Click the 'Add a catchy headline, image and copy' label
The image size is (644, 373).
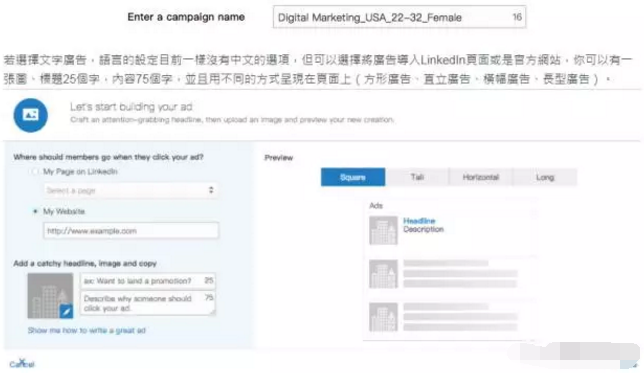pyautogui.click(x=85, y=263)
